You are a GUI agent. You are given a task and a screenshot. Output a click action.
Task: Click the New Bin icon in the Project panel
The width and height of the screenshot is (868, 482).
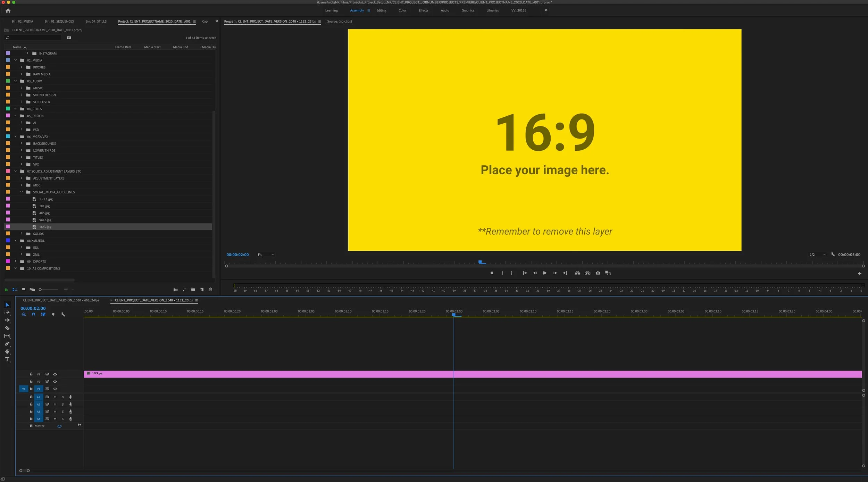coord(193,289)
